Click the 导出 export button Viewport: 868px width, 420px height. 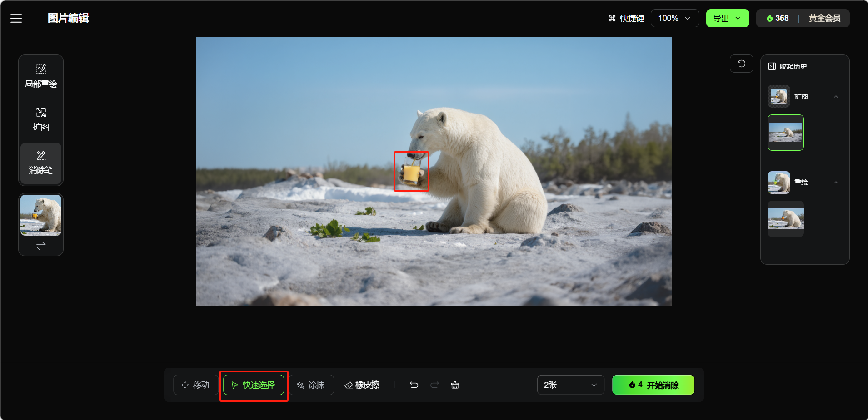pyautogui.click(x=727, y=18)
